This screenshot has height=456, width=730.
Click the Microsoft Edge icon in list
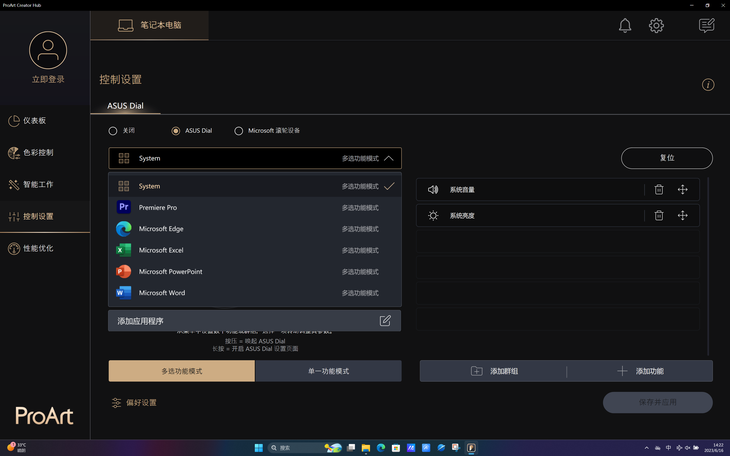[x=123, y=229]
